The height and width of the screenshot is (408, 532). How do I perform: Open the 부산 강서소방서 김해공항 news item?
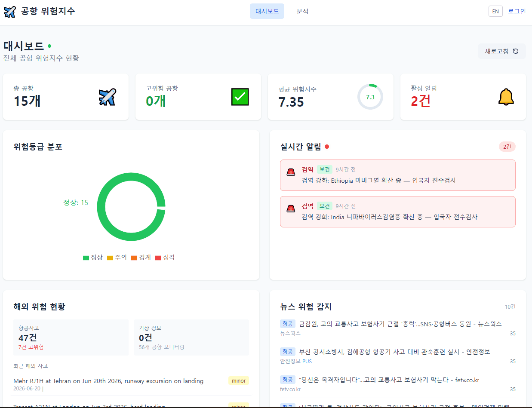point(394,352)
